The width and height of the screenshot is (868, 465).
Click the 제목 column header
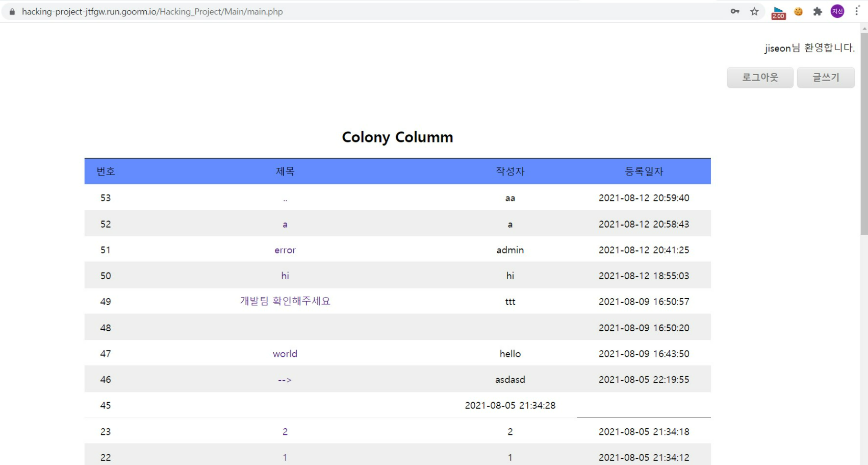pyautogui.click(x=285, y=172)
